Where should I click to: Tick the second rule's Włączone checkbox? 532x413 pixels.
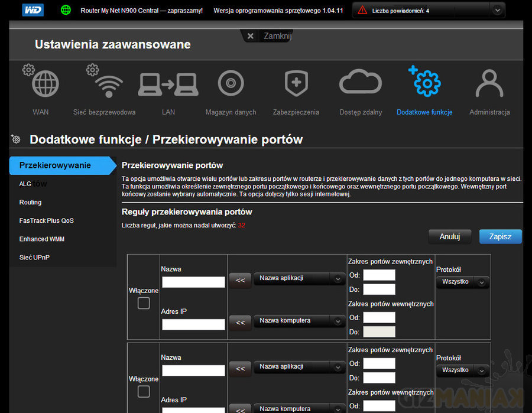[144, 391]
